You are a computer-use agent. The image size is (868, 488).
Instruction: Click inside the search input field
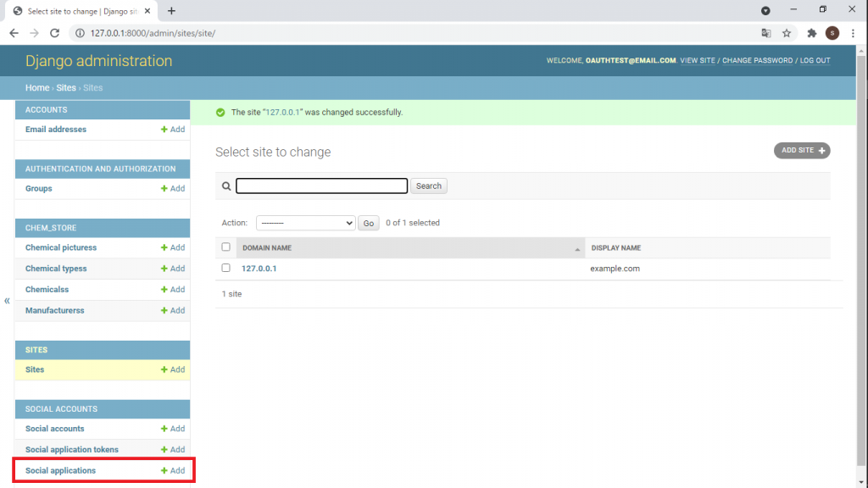(x=321, y=186)
